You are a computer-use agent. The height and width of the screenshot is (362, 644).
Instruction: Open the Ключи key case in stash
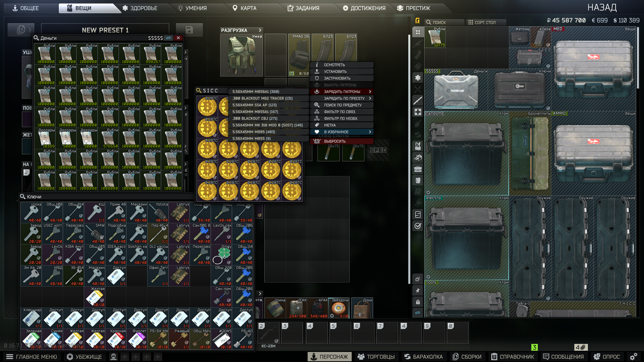(520, 89)
